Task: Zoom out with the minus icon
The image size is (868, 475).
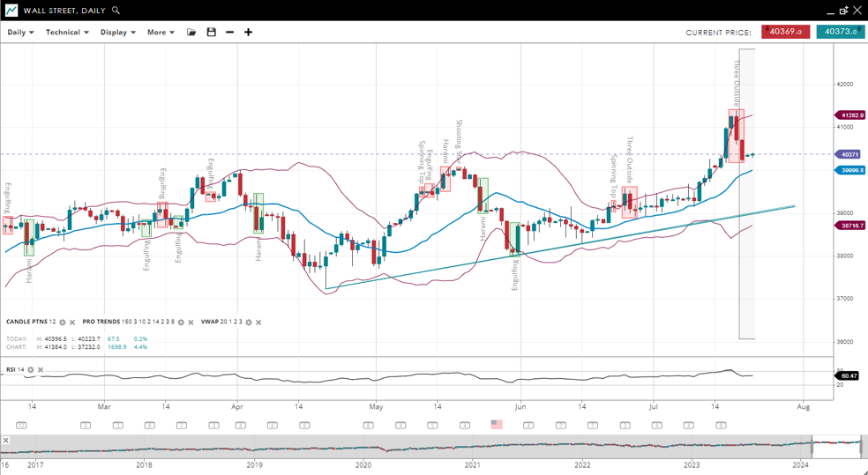Action: tap(229, 33)
